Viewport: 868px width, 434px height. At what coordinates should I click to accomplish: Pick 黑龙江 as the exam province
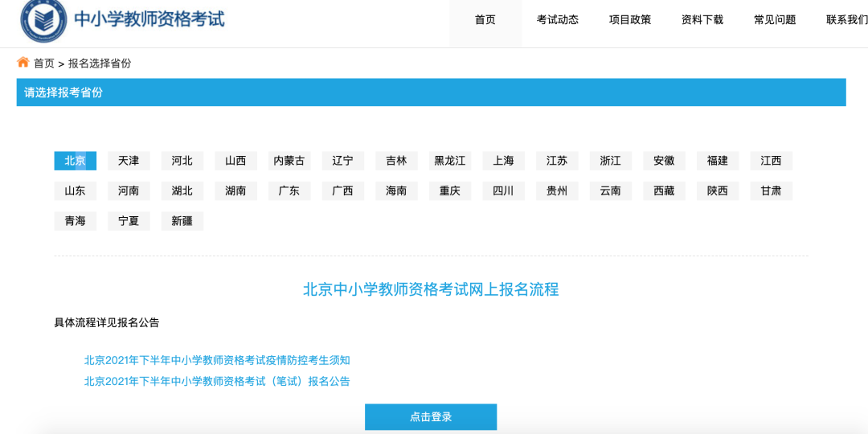point(450,161)
